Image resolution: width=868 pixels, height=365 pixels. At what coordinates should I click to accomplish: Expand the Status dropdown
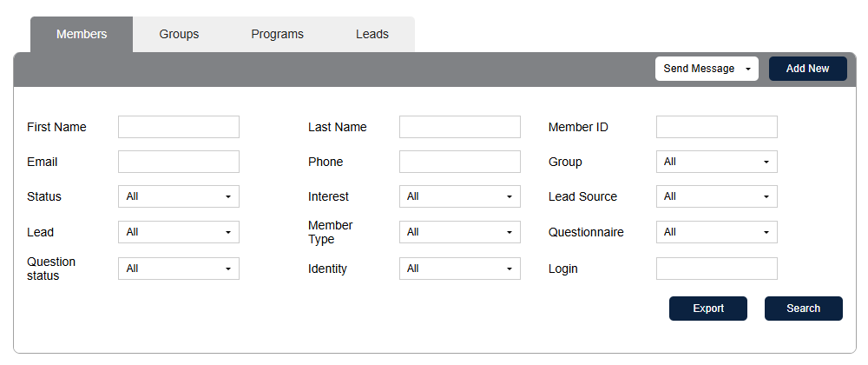(178, 196)
